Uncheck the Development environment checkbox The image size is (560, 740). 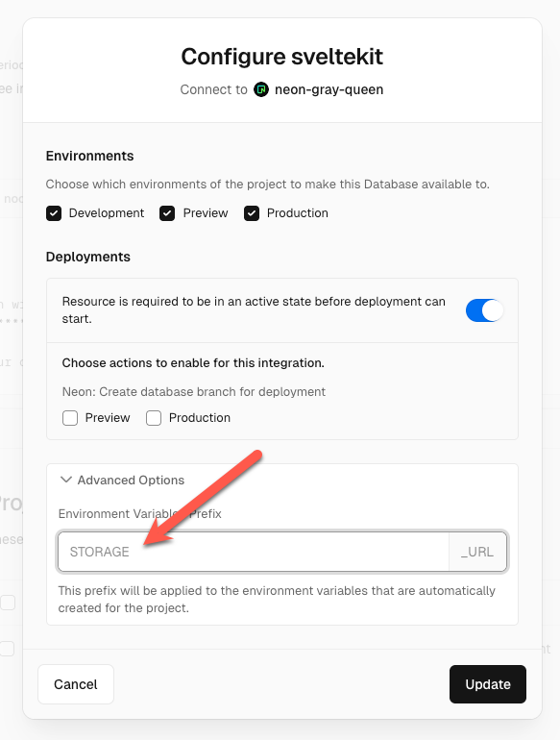54,213
